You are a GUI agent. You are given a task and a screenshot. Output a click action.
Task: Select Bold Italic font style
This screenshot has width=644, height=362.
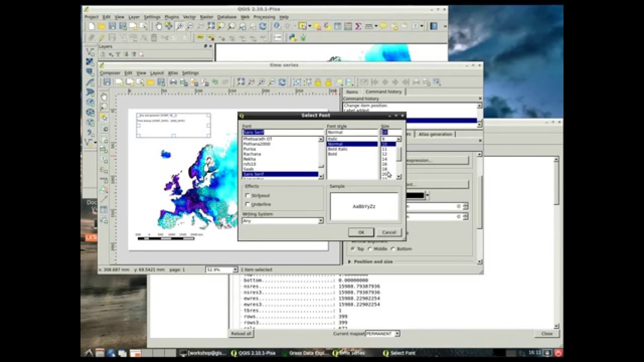337,149
